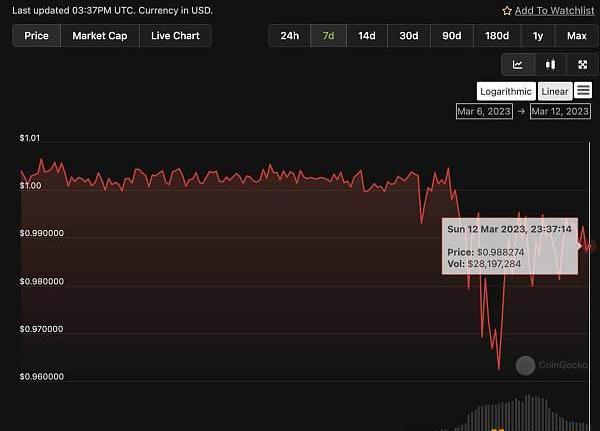This screenshot has height=431, width=600.
Task: Click the $0.990000 axis label
Action: (x=42, y=233)
